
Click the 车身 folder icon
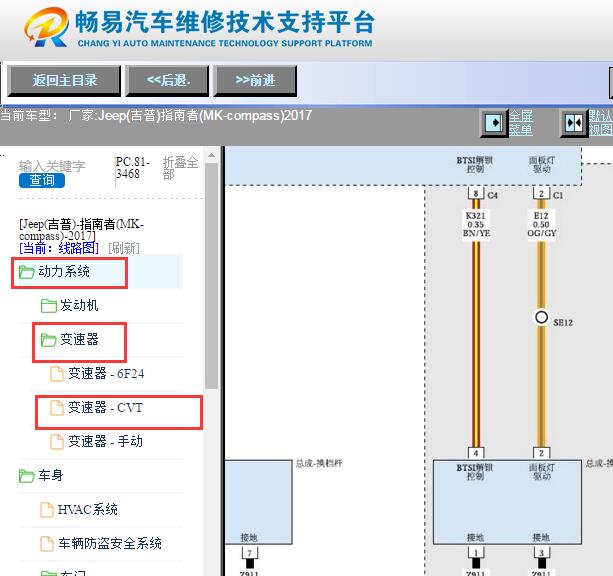point(27,476)
